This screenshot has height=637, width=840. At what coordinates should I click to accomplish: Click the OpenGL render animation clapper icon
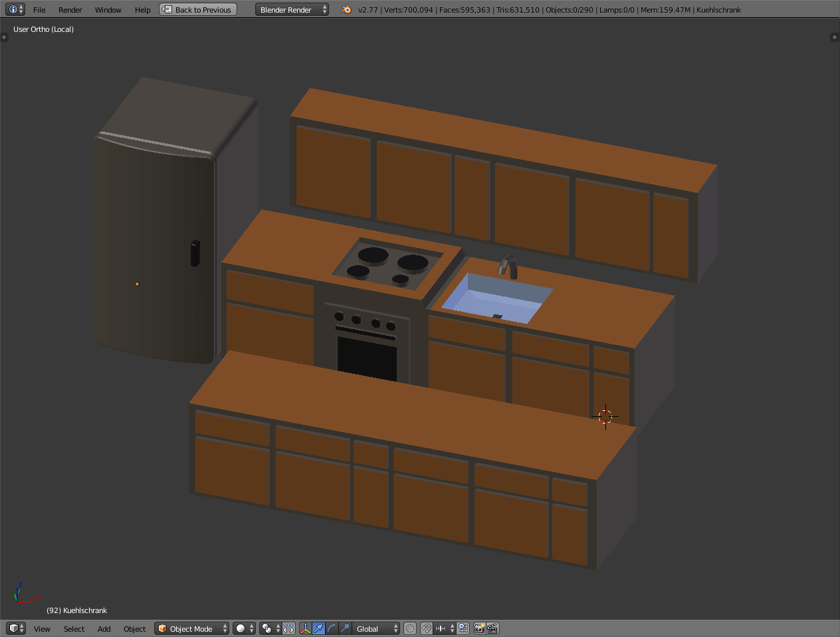coord(492,628)
